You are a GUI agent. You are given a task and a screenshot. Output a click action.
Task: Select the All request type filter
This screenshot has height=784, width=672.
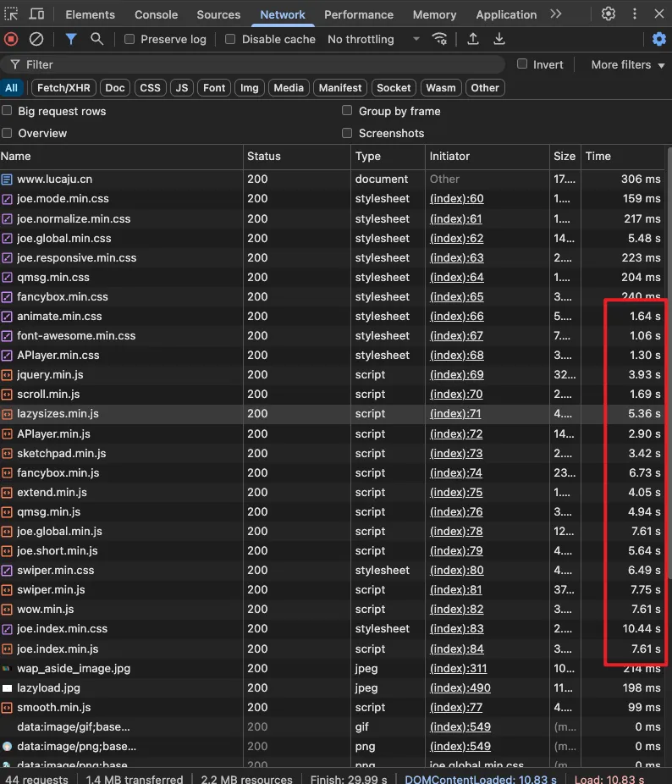(x=11, y=88)
